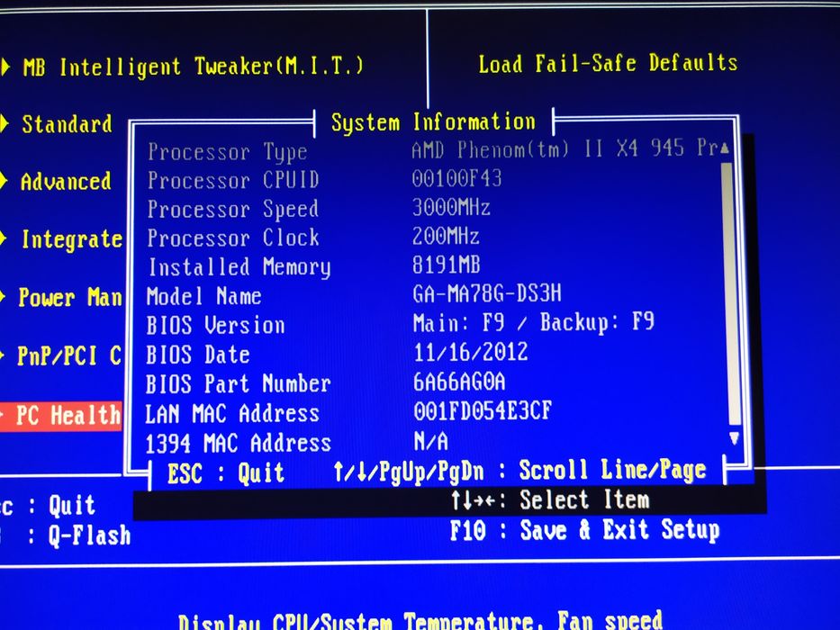Click the Esc Quit hint at bottom left

coord(49,505)
